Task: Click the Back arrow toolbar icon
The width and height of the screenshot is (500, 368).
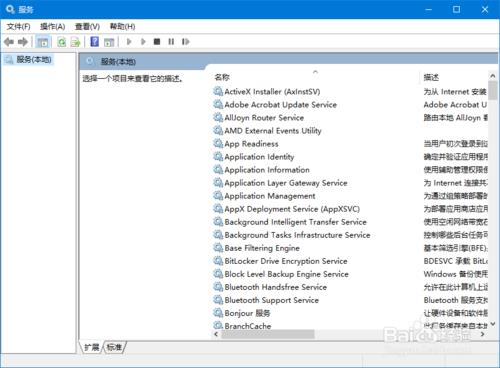Action: point(9,42)
